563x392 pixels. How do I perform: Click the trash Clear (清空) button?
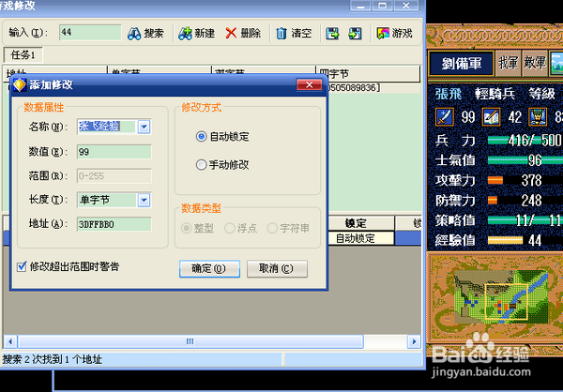[294, 34]
